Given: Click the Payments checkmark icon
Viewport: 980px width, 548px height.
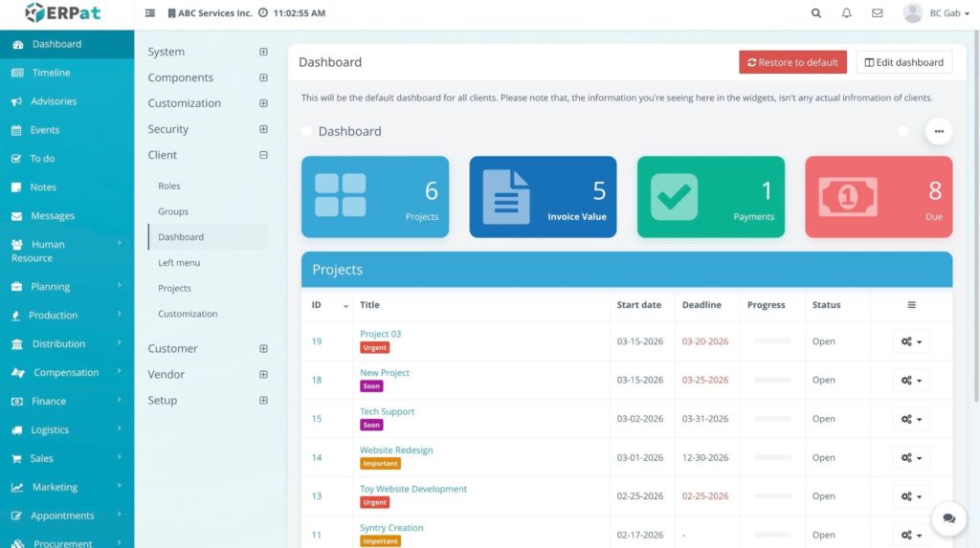Looking at the screenshot, I should pos(674,197).
